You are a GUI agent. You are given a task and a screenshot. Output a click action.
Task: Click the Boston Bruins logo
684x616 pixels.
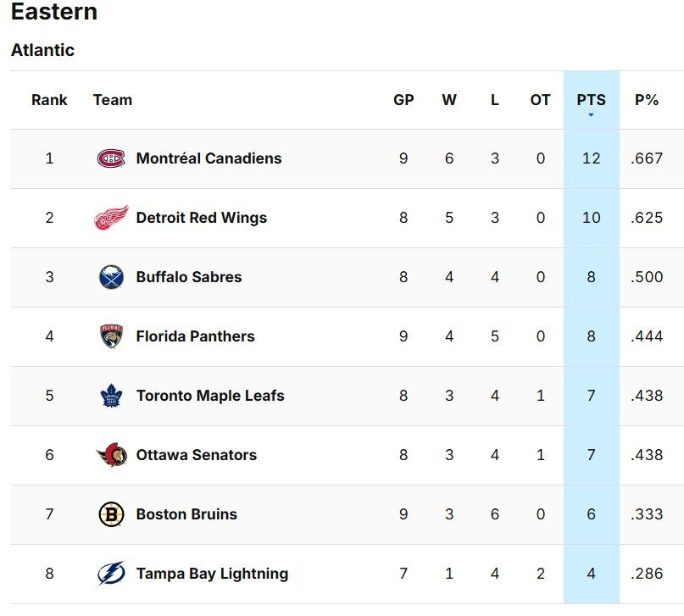pyautogui.click(x=111, y=514)
